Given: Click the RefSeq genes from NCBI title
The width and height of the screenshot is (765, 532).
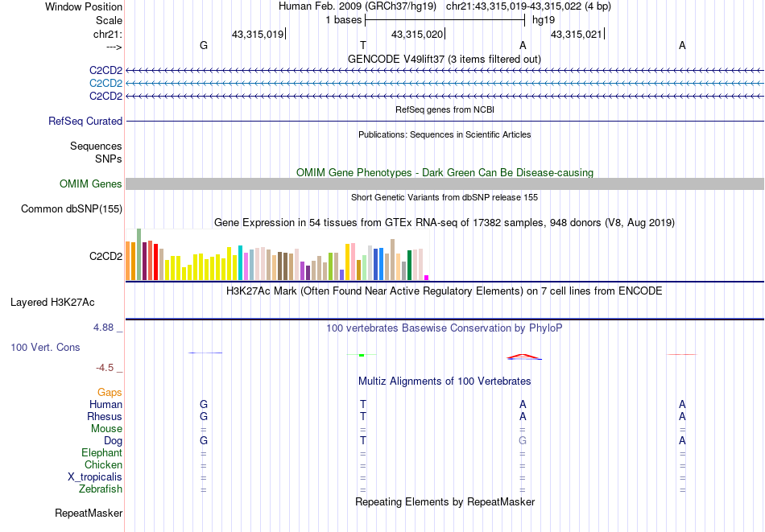Looking at the screenshot, I should pyautogui.click(x=445, y=109).
